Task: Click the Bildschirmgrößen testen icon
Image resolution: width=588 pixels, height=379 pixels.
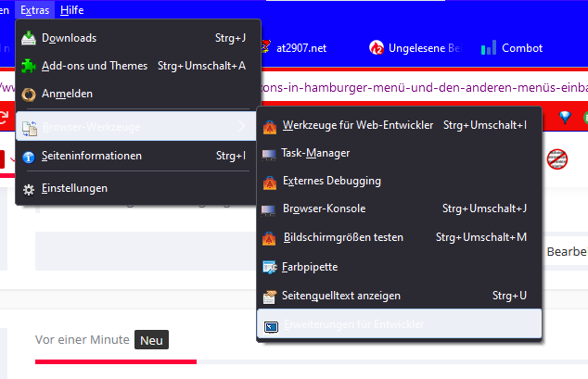Action: pos(270,238)
